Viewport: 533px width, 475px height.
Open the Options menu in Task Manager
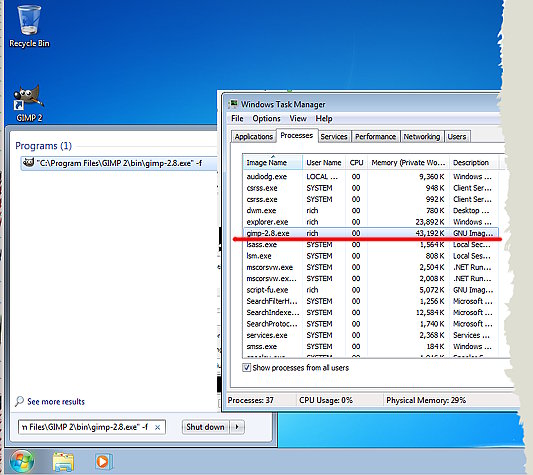[266, 118]
